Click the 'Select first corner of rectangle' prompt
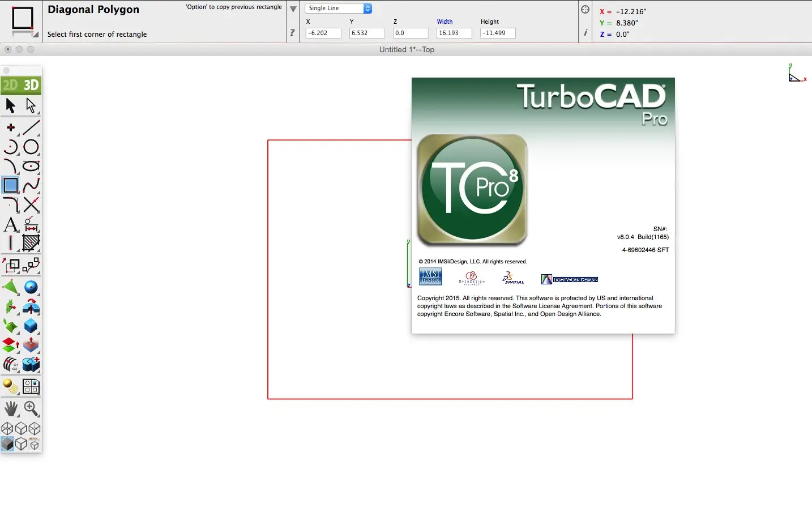The height and width of the screenshot is (516, 812). point(97,35)
